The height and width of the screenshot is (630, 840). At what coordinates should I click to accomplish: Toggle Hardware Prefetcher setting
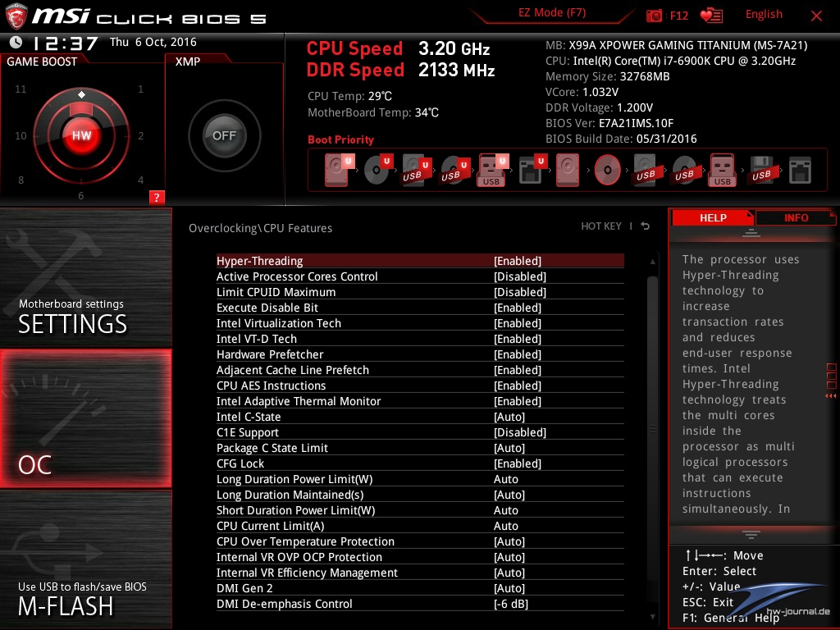tap(420, 354)
